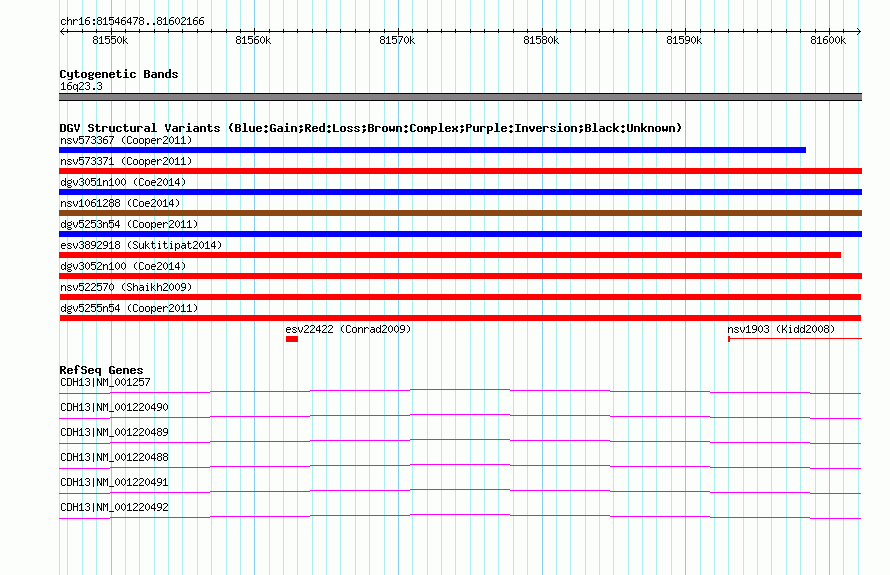Click the small red esv22422 variant block
The height and width of the screenshot is (575, 890).
coord(292,339)
